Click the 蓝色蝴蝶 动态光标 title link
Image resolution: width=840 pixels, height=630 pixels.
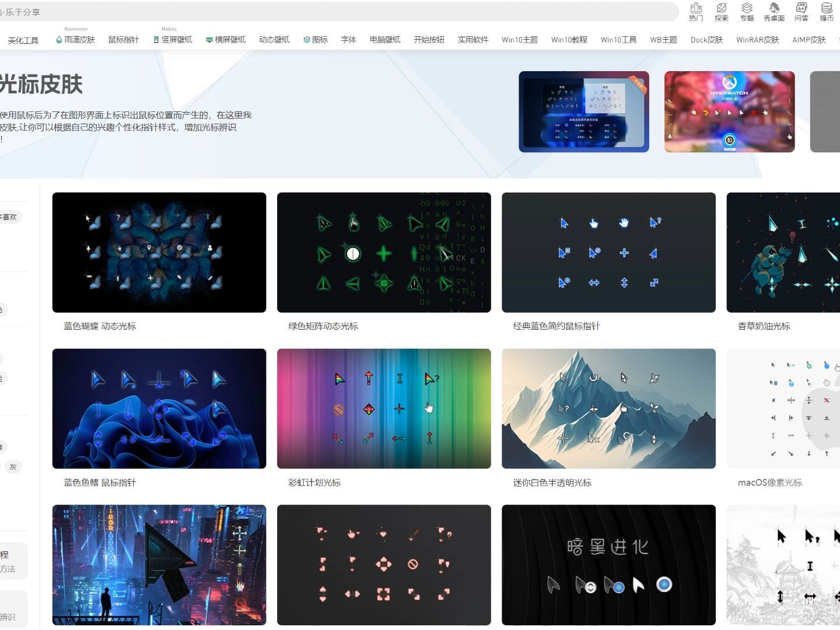[100, 326]
